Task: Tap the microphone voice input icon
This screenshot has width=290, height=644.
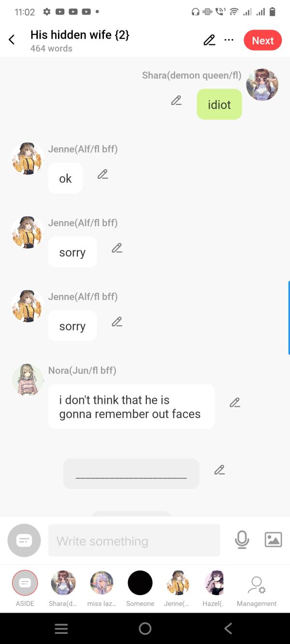Action: point(242,540)
